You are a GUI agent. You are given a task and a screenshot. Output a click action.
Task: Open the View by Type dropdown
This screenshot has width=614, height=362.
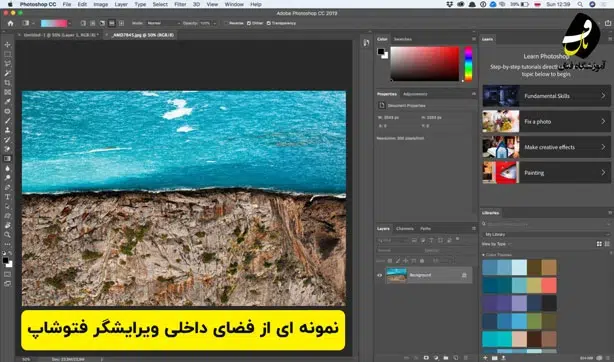pyautogui.click(x=497, y=244)
